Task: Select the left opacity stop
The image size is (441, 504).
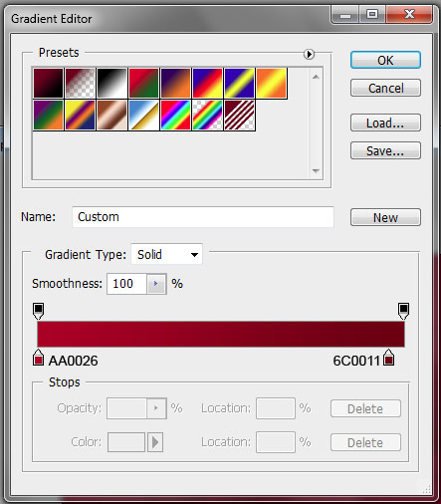Action: [39, 311]
